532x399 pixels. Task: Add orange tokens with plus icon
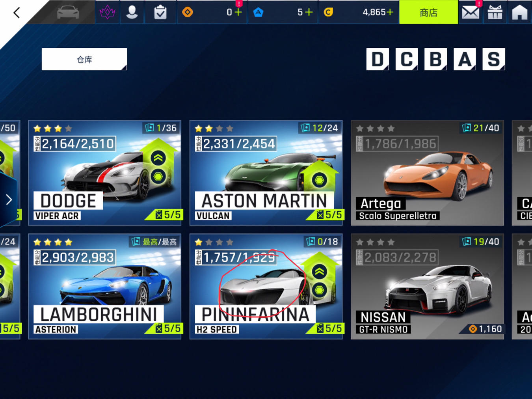(238, 12)
